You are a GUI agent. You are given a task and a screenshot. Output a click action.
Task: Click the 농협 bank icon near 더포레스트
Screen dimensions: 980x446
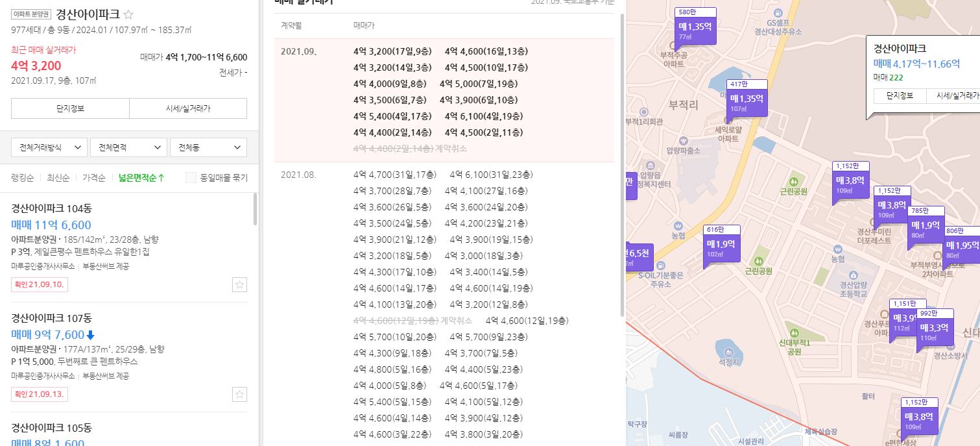[838, 249]
